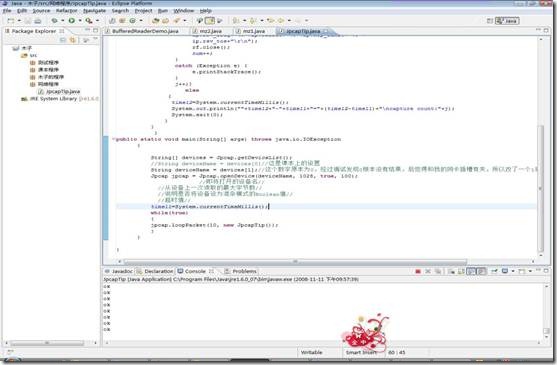
Task: Open the Window menu
Action: point(184,11)
